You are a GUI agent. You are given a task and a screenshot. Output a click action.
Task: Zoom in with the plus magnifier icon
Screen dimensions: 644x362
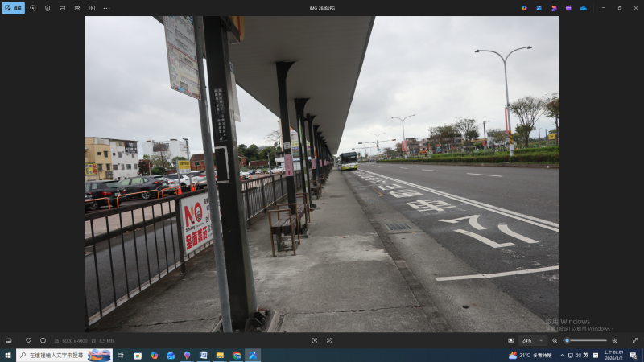coord(614,340)
